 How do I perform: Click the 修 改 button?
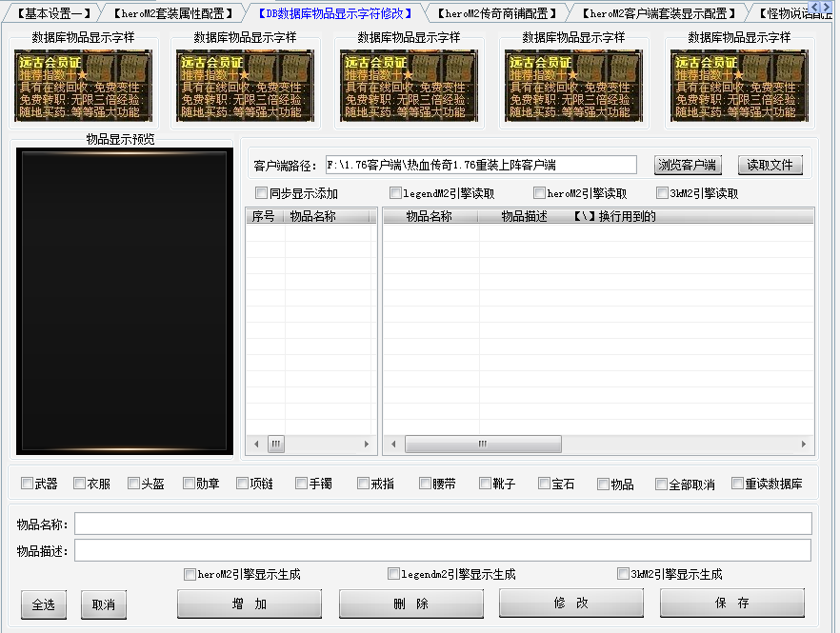(x=571, y=603)
